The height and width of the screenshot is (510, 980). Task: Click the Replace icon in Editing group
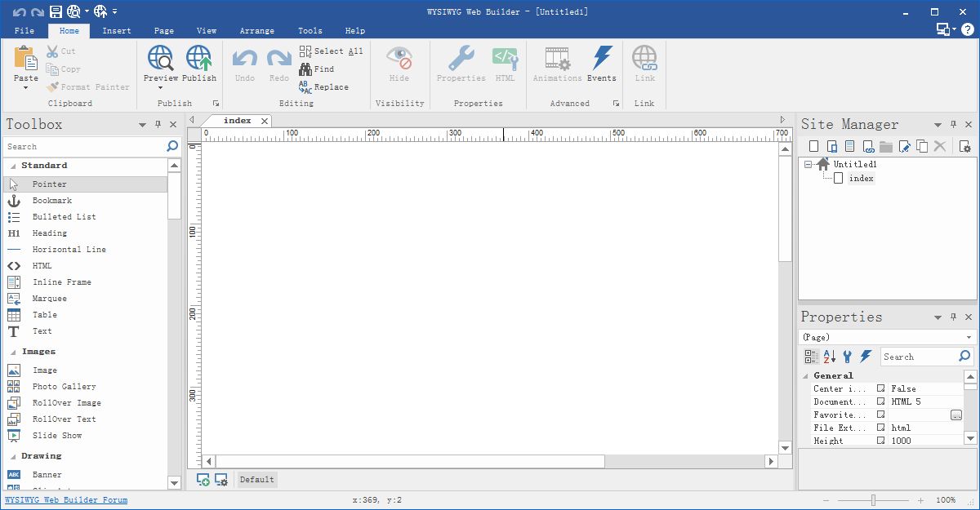click(x=305, y=87)
